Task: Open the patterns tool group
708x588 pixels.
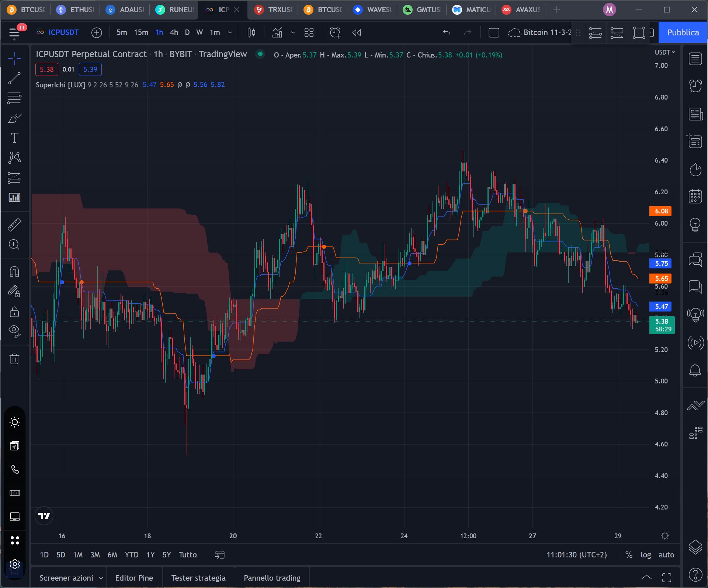Action: click(x=14, y=158)
